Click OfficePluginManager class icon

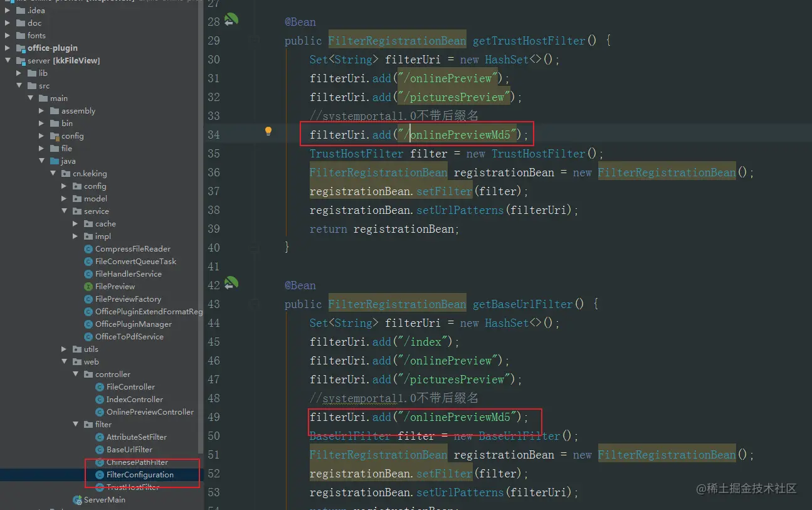pyautogui.click(x=88, y=324)
